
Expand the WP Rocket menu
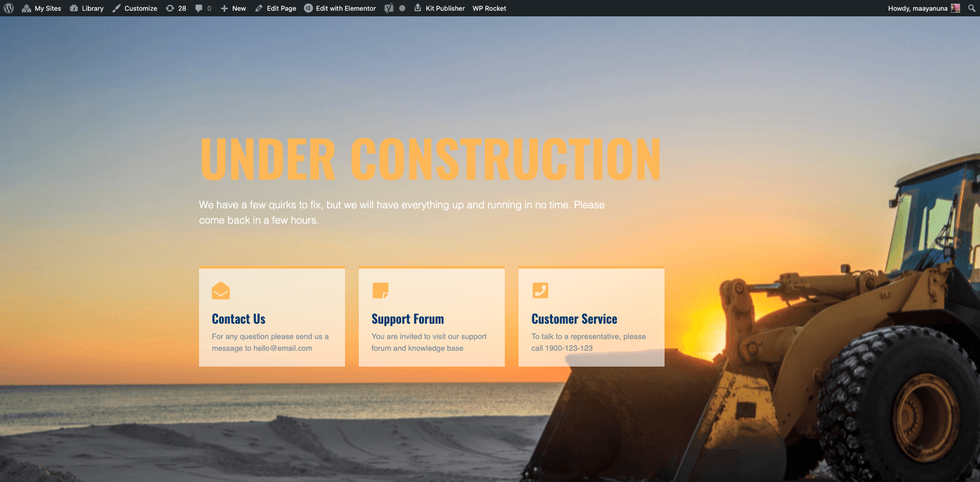pos(489,8)
